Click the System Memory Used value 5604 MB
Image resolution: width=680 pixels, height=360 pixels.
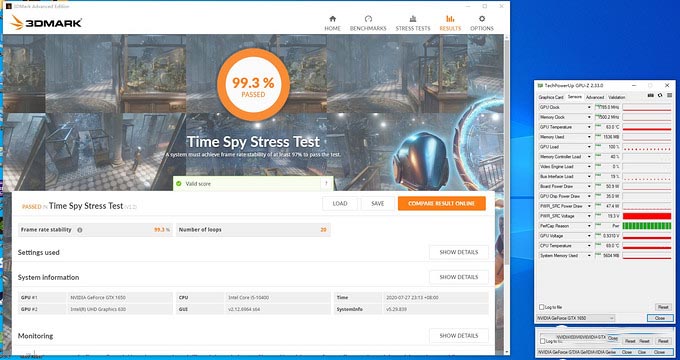click(x=608, y=256)
